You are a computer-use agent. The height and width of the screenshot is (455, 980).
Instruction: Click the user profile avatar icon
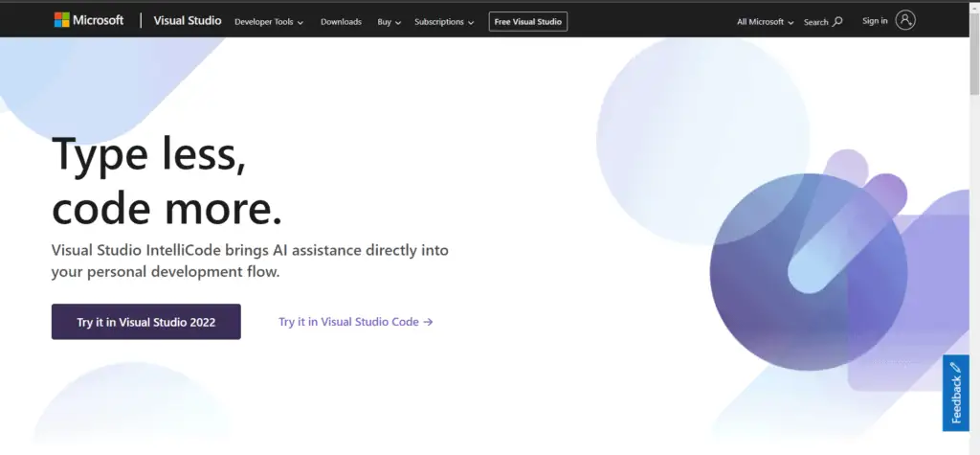click(905, 20)
